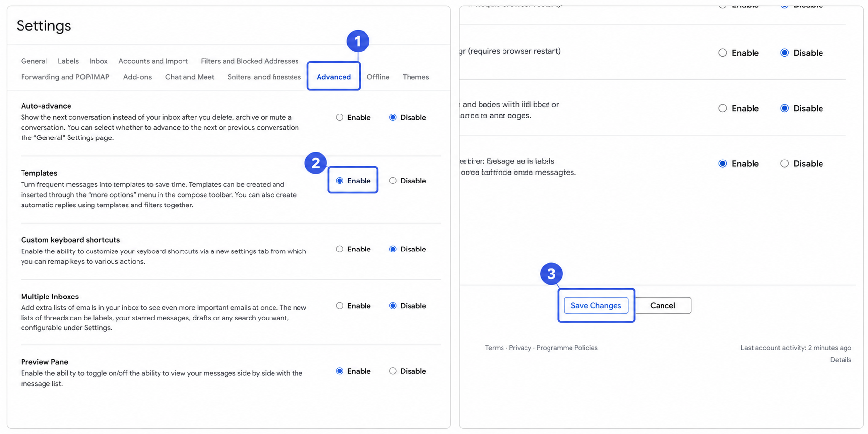This screenshot has height=434, width=868.
Task: Open the Labels tab
Action: 68,61
